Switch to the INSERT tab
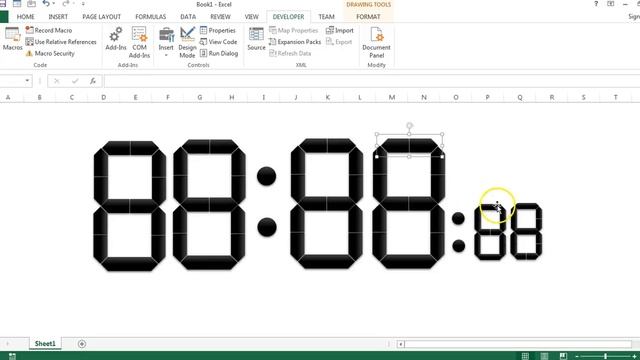The height and width of the screenshot is (360, 640). click(58, 17)
